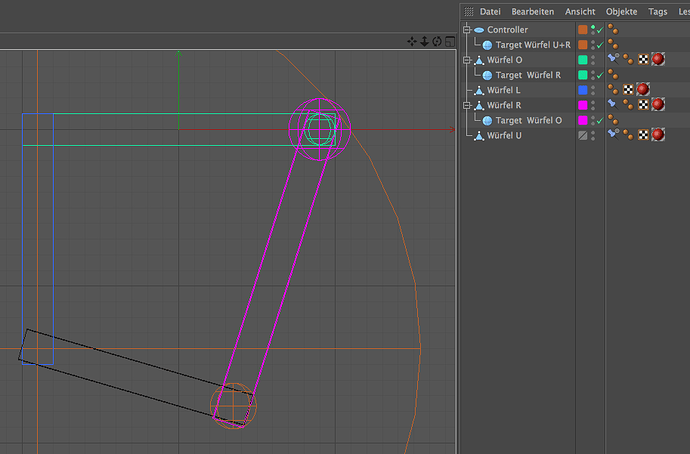This screenshot has height=454, width=690.
Task: Select Target Würfel U+R in object list
Action: [533, 45]
